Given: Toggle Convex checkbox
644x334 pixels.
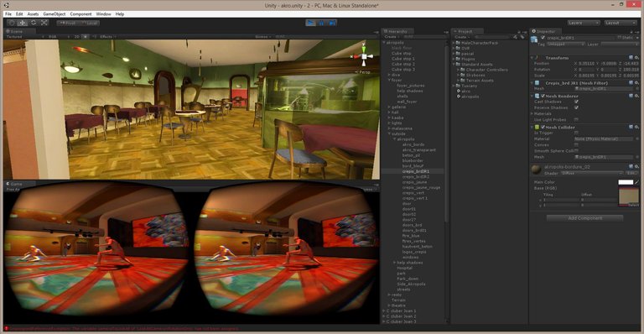Looking at the screenshot, I should pos(576,144).
